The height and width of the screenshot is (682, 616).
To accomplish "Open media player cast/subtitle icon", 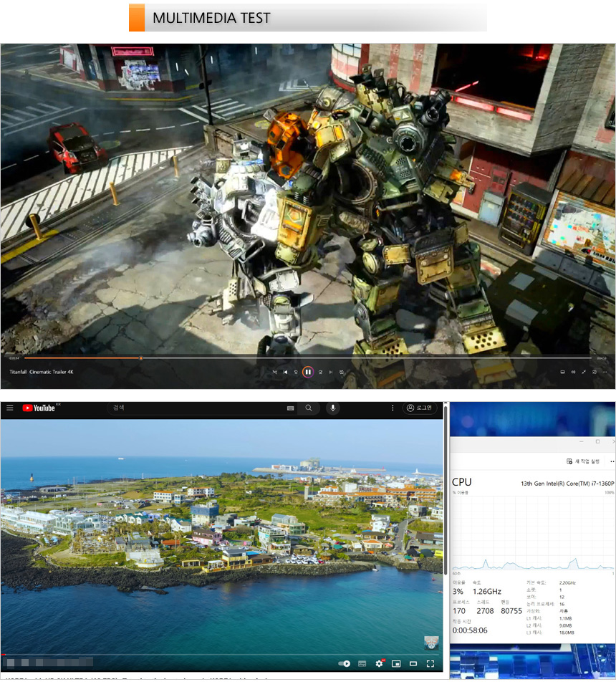I will click(562, 372).
